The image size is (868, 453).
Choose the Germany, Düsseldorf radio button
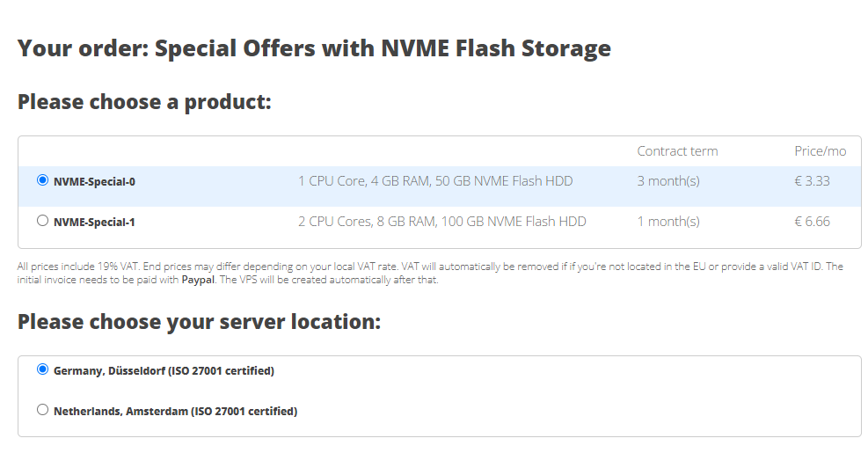[42, 369]
